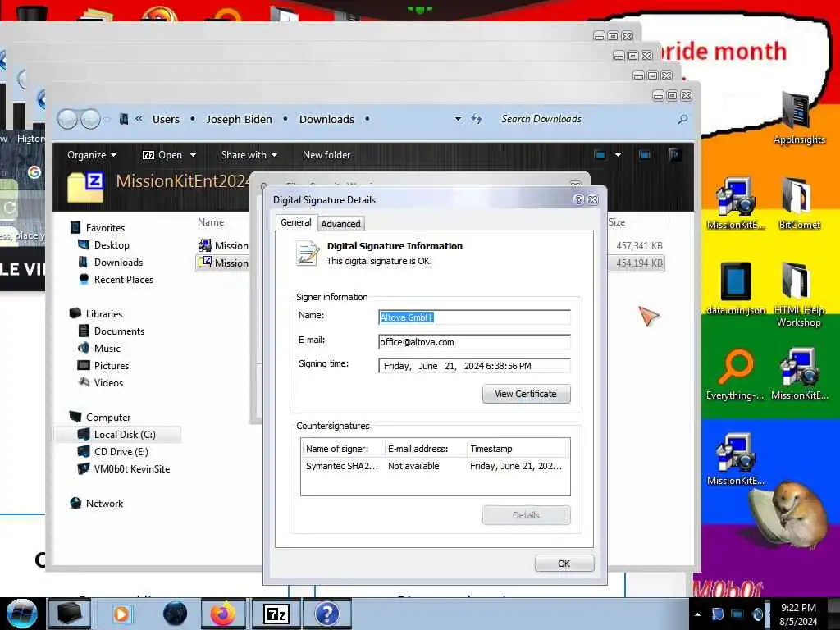Click the E-mail field office@altova.com

click(x=474, y=342)
